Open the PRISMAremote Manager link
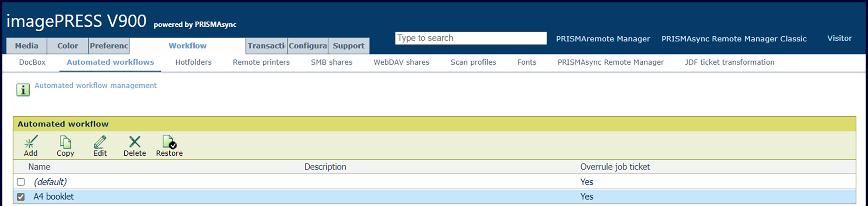 click(x=603, y=39)
